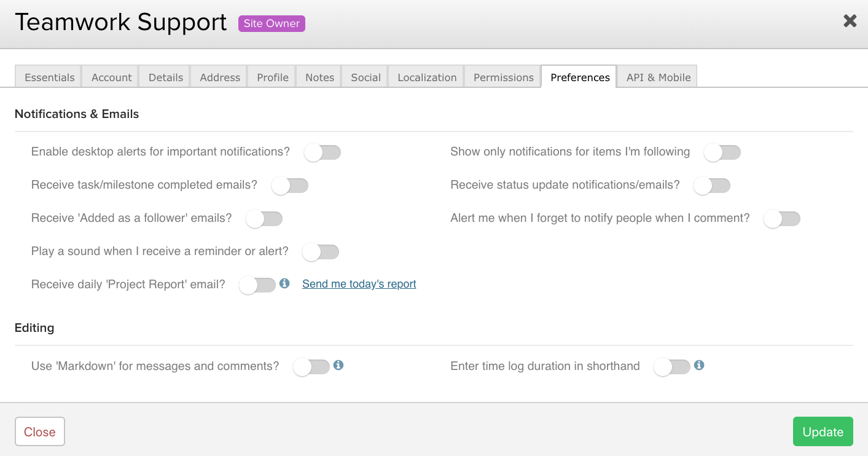
Task: Switch to the Essentials tab
Action: coord(49,77)
